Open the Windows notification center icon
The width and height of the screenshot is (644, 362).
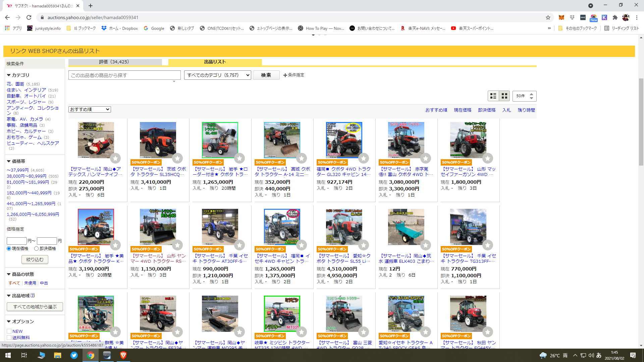click(x=633, y=355)
